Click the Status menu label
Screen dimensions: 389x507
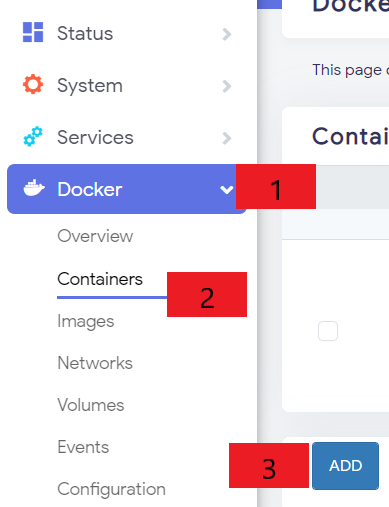[x=85, y=33]
